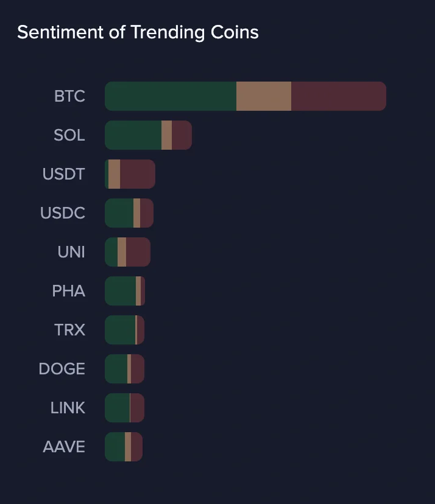The height and width of the screenshot is (504, 435).
Task: Click the UNI coin label
Action: (71, 252)
